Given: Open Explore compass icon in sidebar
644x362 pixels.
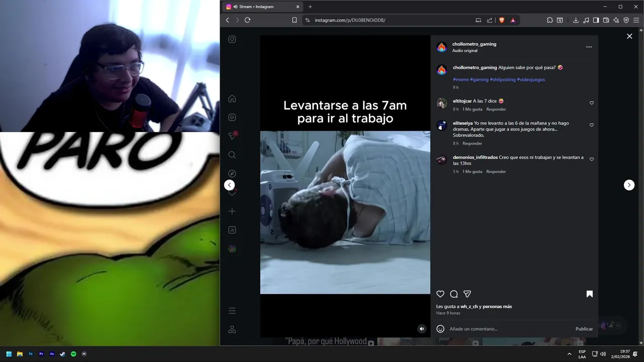Looking at the screenshot, I should (232, 173).
